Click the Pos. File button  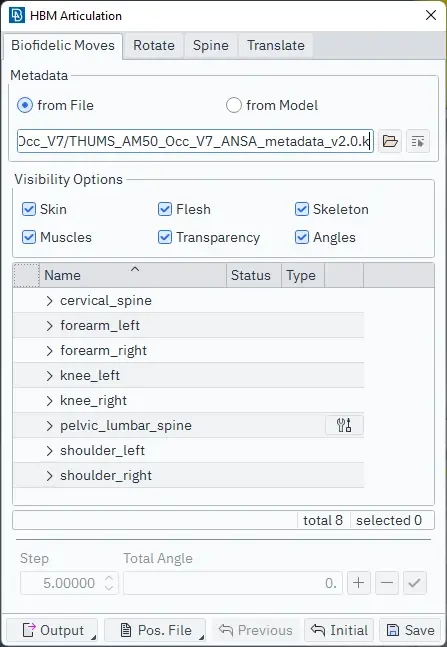coord(155,630)
